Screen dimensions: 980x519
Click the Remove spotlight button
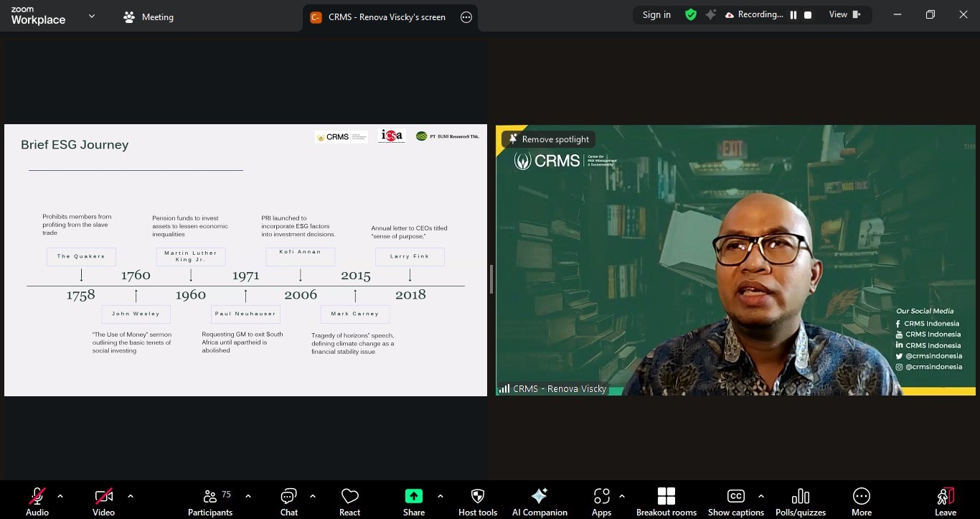tap(549, 139)
